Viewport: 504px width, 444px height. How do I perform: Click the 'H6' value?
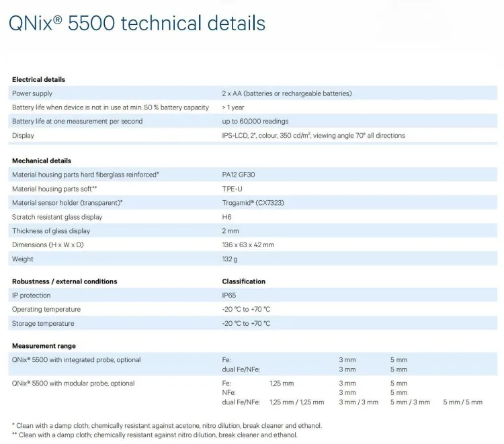(x=226, y=217)
